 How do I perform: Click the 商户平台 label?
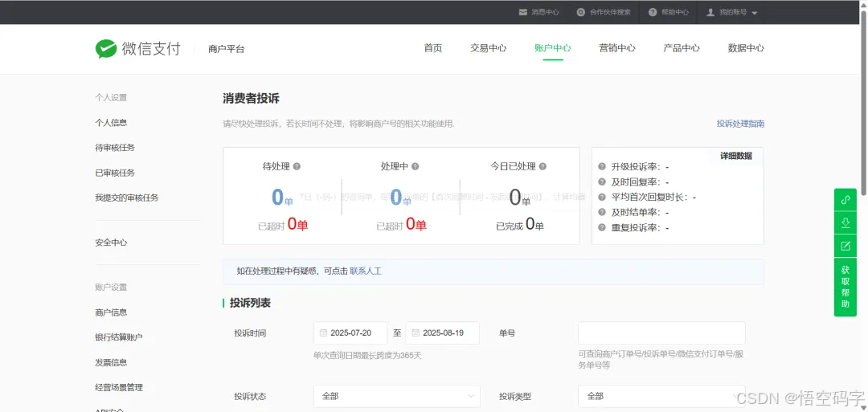click(227, 49)
